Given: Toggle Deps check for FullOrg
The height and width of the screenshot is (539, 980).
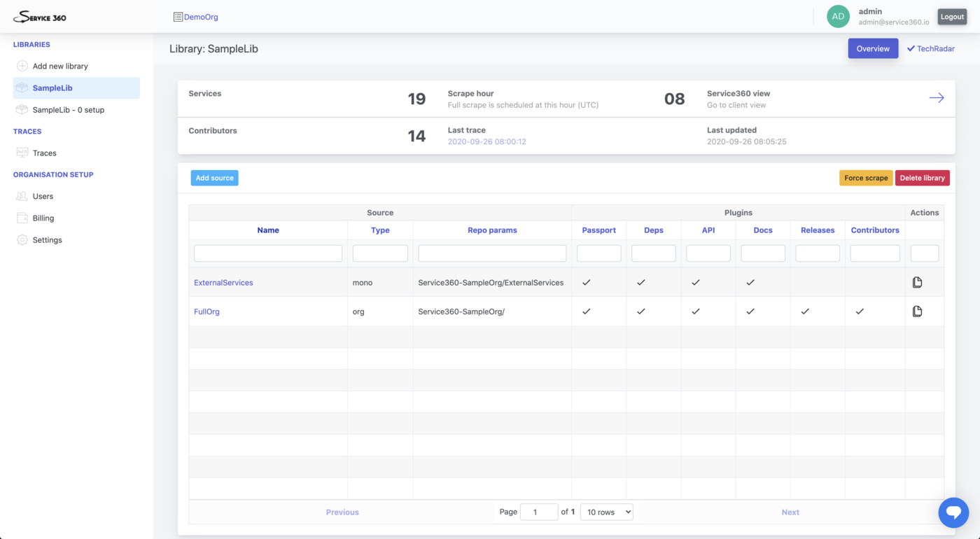Looking at the screenshot, I should tap(641, 311).
